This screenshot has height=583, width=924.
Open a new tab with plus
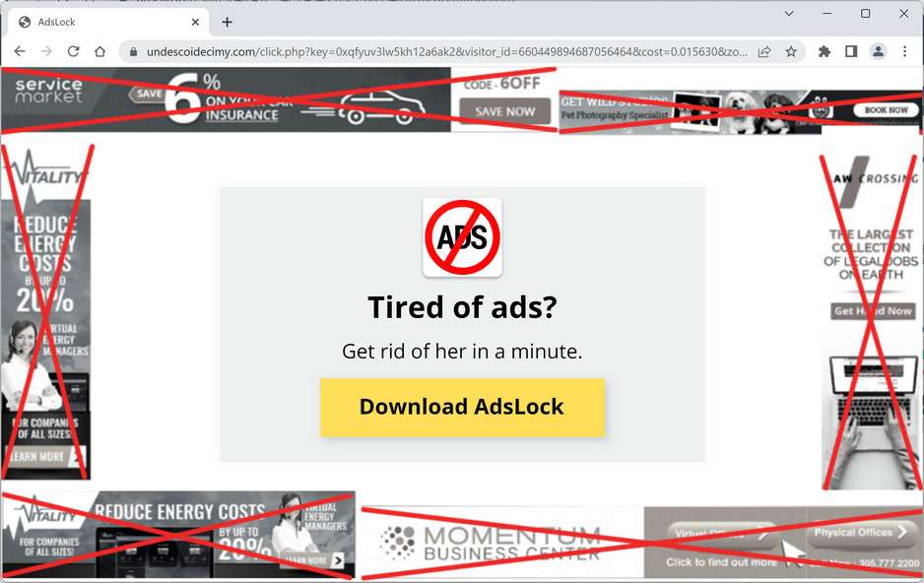pos(227,23)
